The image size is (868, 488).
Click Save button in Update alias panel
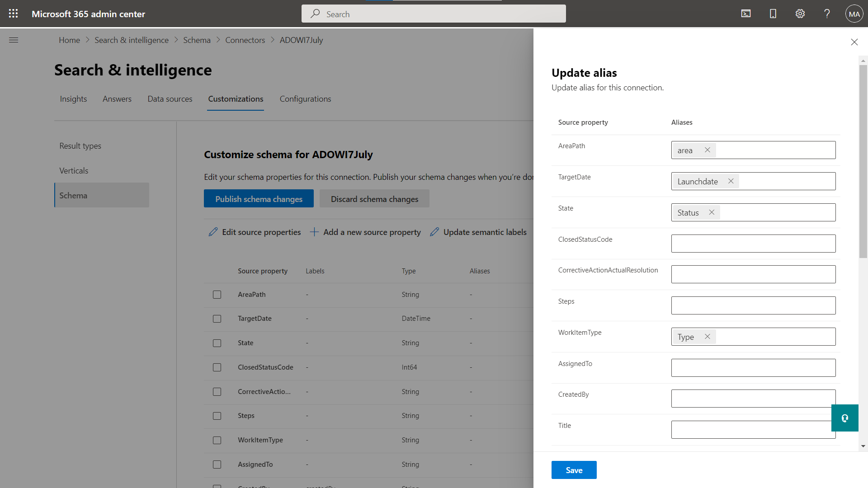(574, 470)
